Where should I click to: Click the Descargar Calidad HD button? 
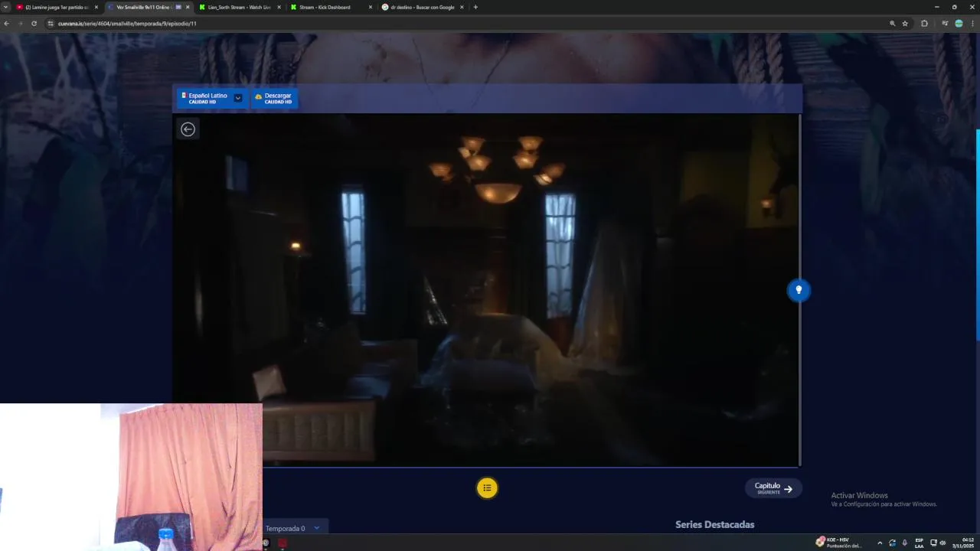pyautogui.click(x=274, y=98)
